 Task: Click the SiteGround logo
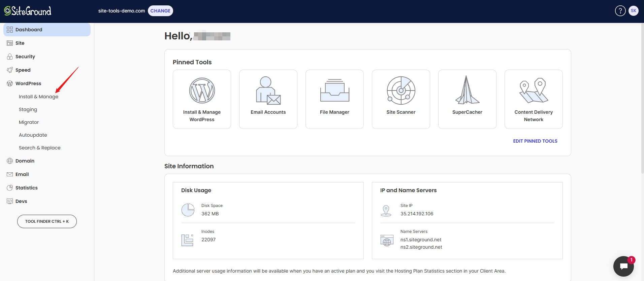pos(28,11)
